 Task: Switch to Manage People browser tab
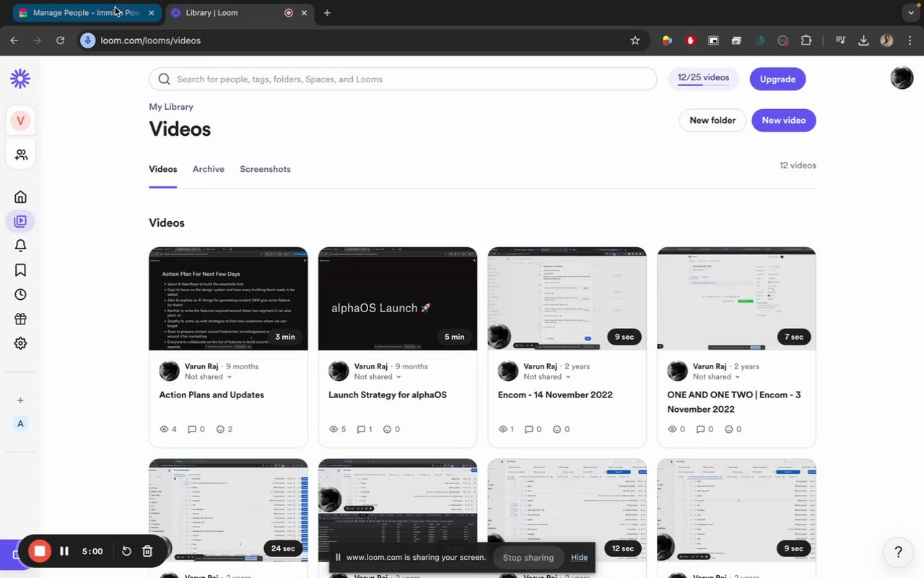[x=87, y=13]
